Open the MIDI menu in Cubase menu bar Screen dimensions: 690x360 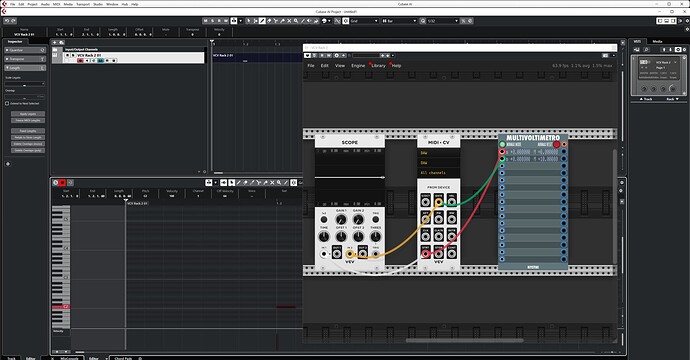click(56, 4)
